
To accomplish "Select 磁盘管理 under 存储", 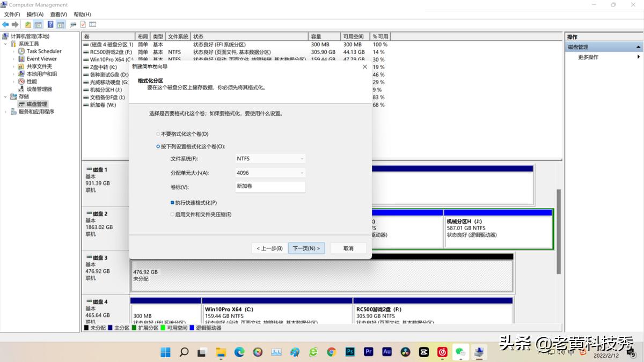I will [x=37, y=104].
